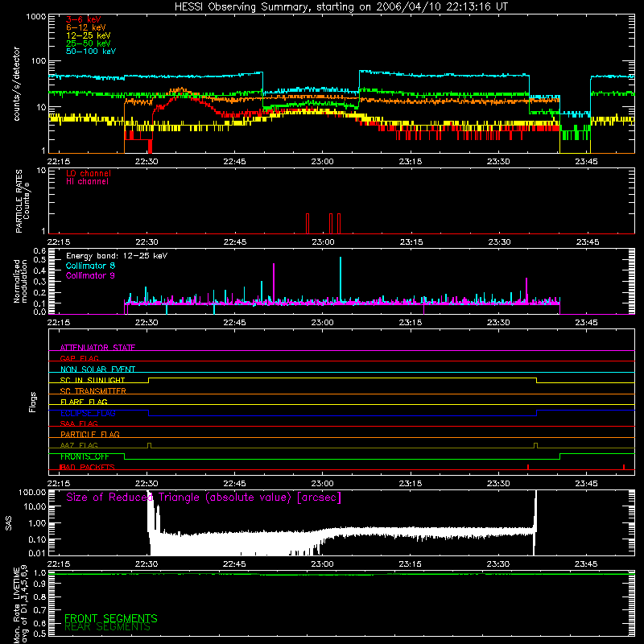Click the first red LO channel particle spike

308,224
